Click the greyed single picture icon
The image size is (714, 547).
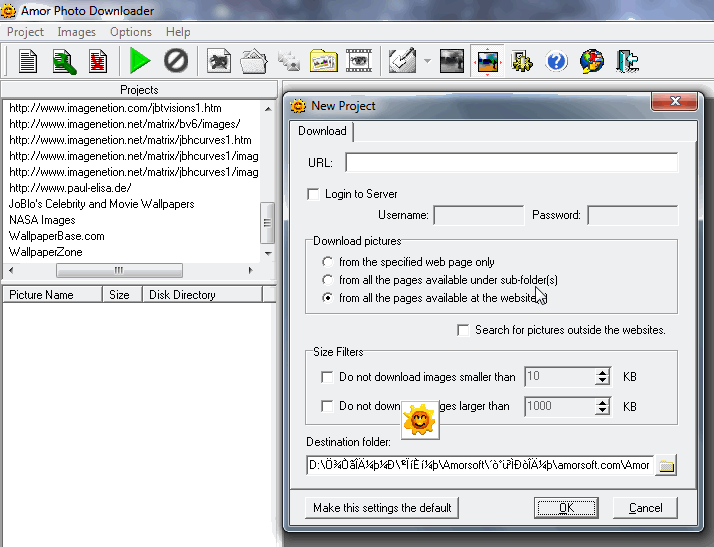[x=219, y=61]
